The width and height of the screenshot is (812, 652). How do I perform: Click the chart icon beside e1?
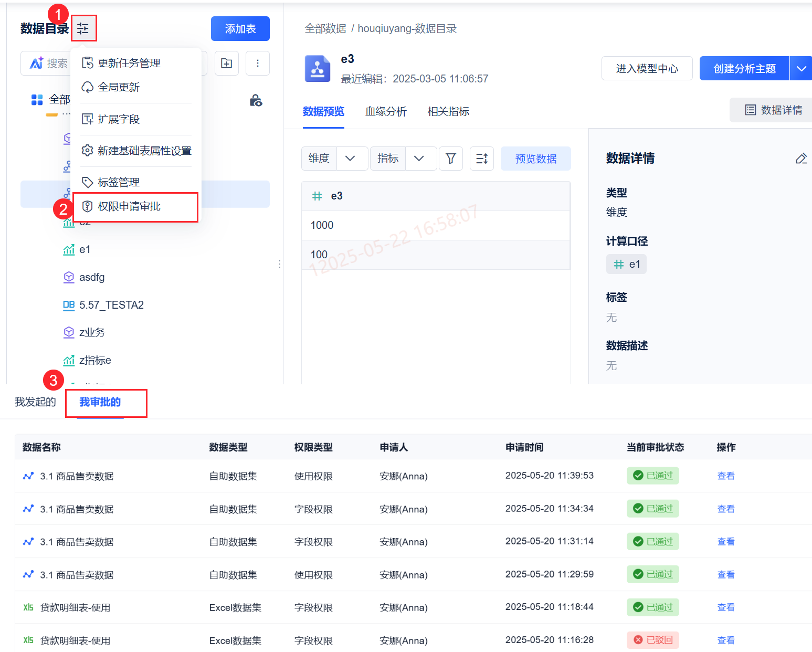[x=69, y=249]
